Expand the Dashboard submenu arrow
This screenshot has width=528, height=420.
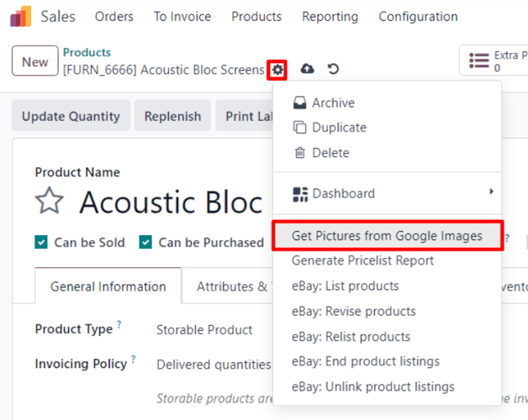491,192
